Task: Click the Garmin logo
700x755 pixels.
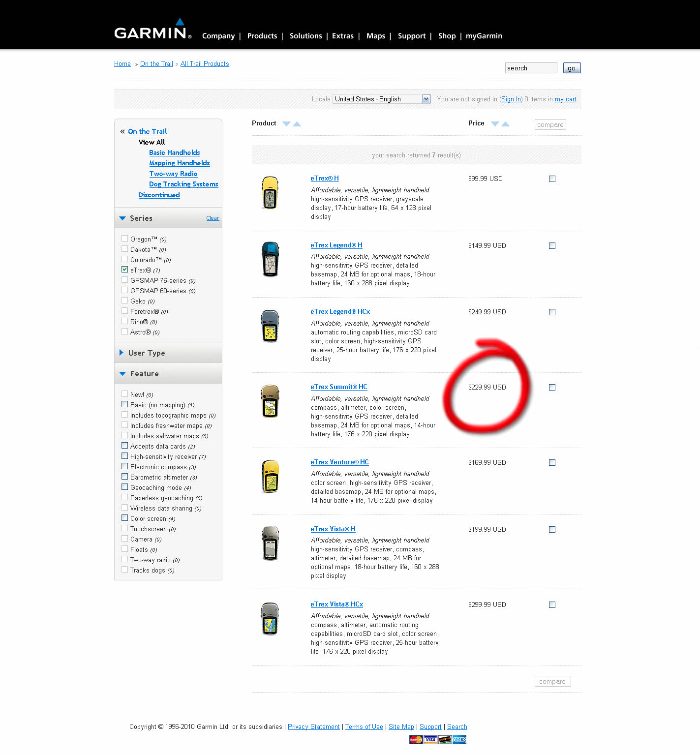Action: tap(153, 30)
